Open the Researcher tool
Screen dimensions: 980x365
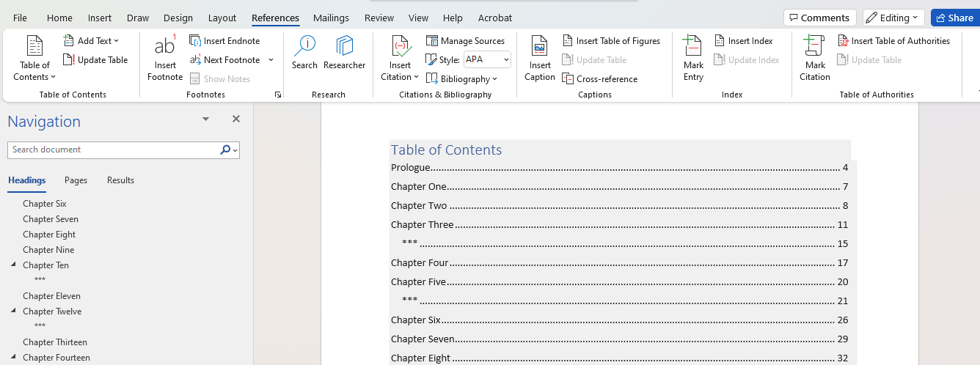(344, 48)
